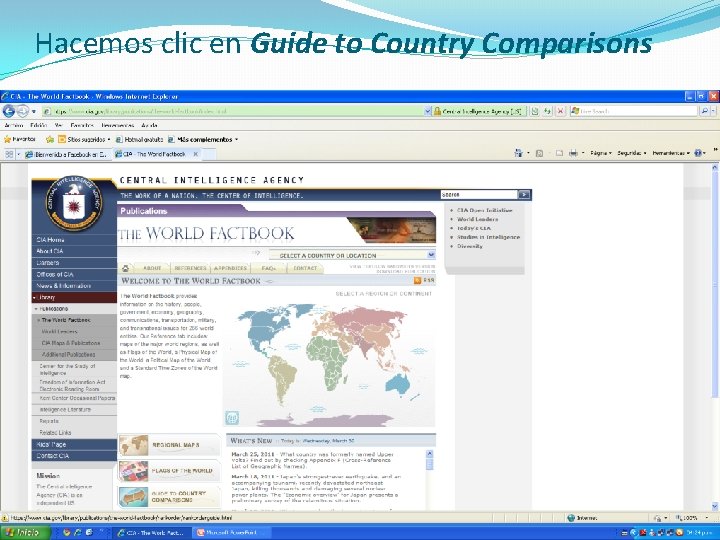Screen dimensions: 720x540
Task: Click the Studies in Intelligence quick link
Action: [x=488, y=237]
